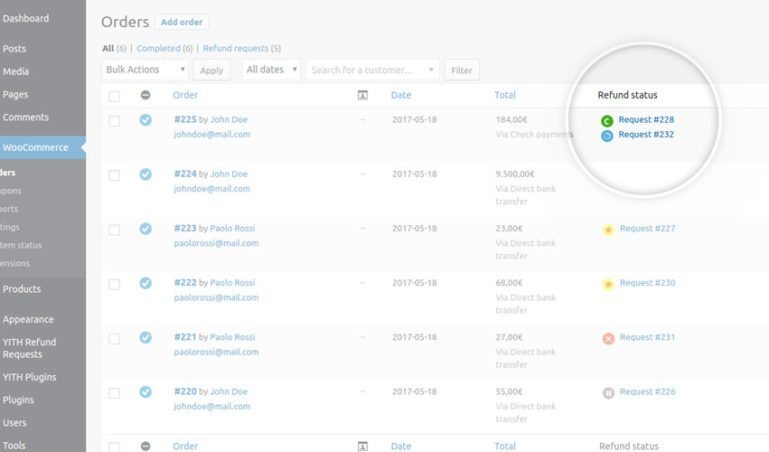Click the grey paused icon beside Request #226

coord(608,393)
